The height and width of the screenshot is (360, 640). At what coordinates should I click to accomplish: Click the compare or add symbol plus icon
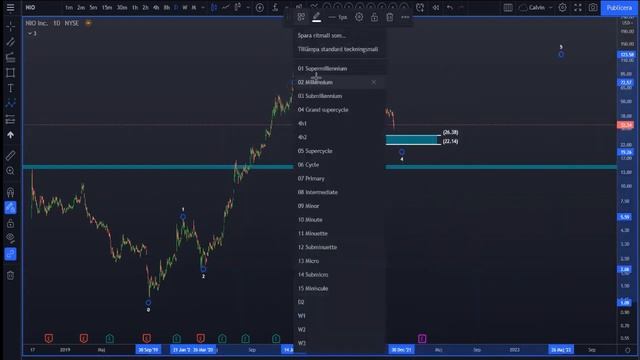pyautogui.click(x=260, y=7)
